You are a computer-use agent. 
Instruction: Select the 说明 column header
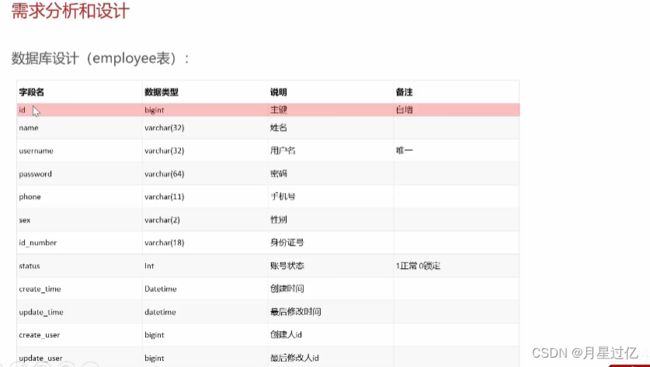(x=278, y=92)
